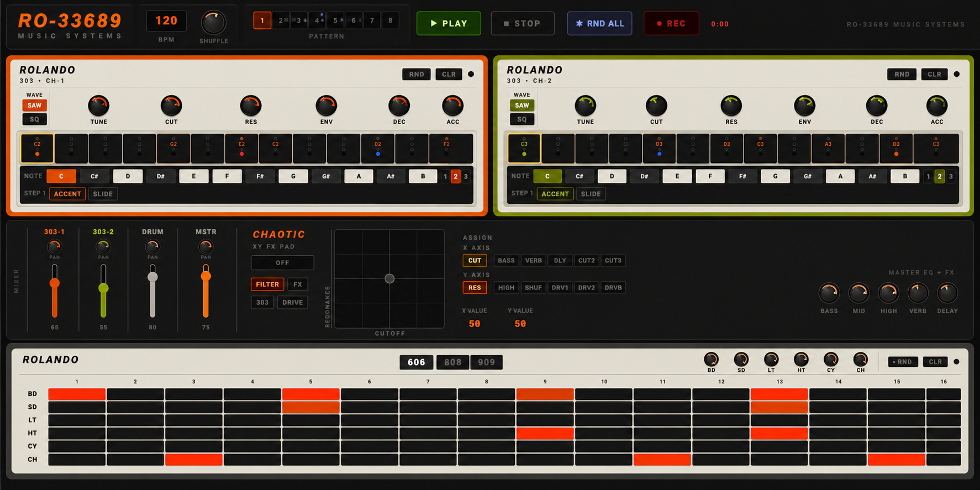This screenshot has height=490, width=980.
Task: Toggle CH drum step 3
Action: 194,460
